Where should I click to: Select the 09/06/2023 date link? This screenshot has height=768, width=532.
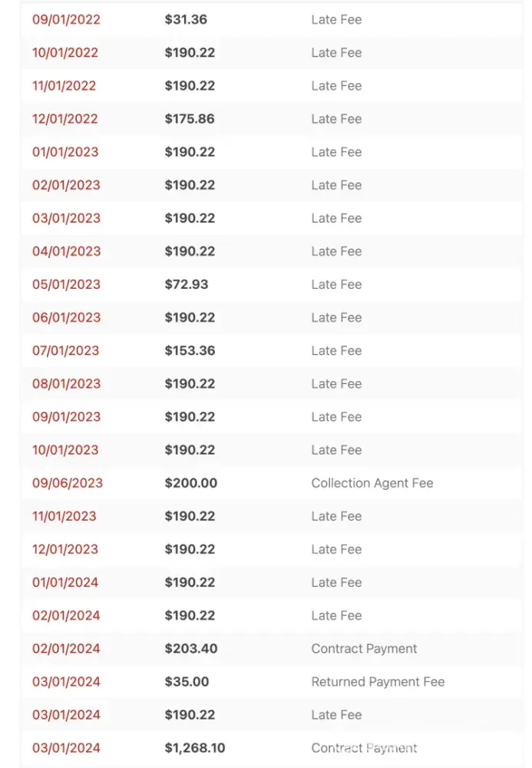pyautogui.click(x=68, y=483)
